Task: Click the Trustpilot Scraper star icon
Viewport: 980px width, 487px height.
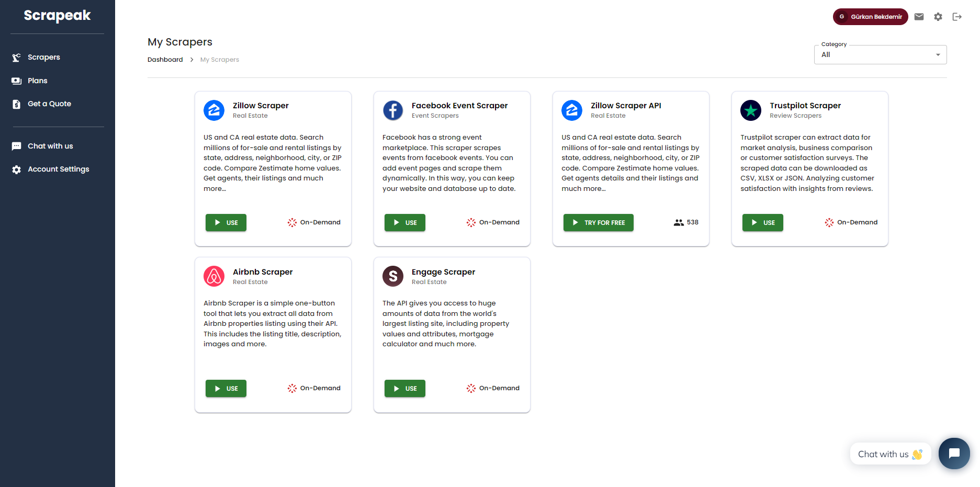Action: pos(751,110)
